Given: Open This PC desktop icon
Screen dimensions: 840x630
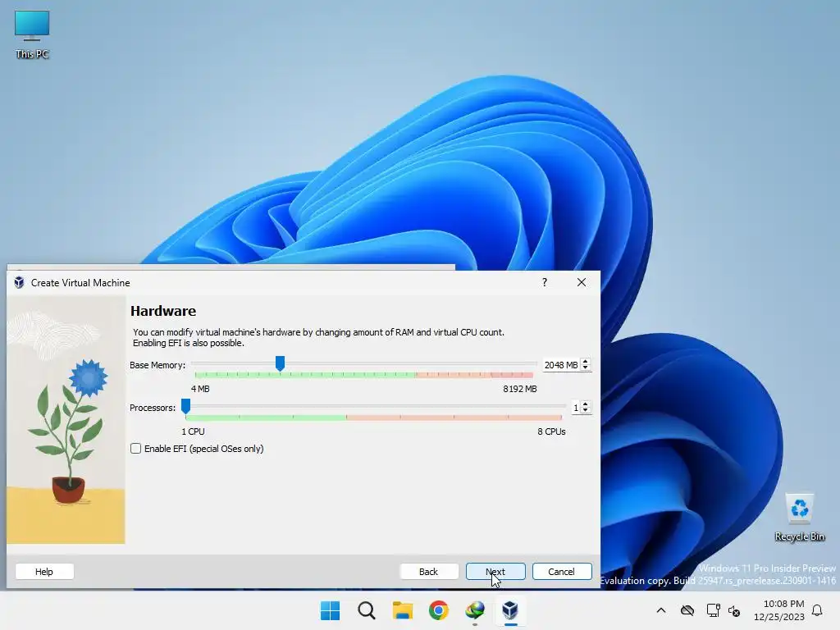Looking at the screenshot, I should pos(32,34).
